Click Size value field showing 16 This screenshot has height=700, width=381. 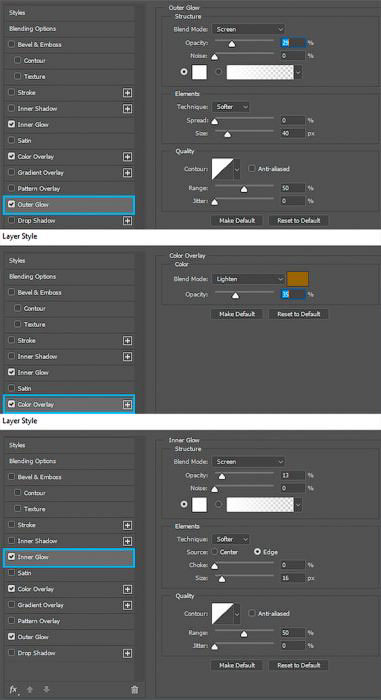click(x=293, y=578)
